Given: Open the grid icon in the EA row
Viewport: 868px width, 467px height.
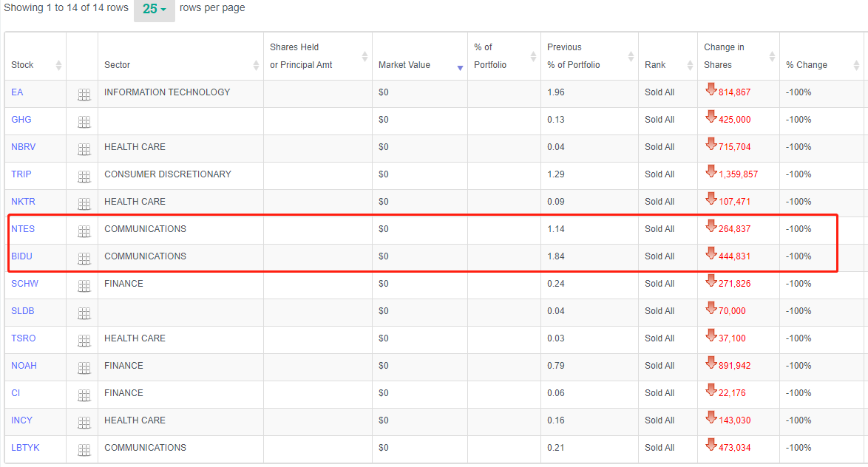Looking at the screenshot, I should click(x=84, y=95).
